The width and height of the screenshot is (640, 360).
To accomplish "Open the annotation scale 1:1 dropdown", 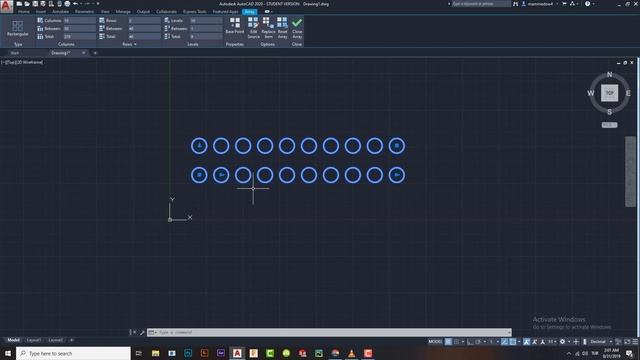I will (x=552, y=342).
